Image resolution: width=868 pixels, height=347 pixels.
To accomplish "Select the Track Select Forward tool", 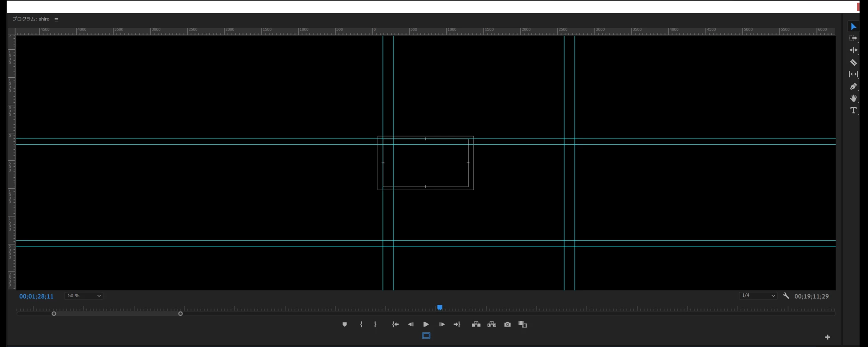I will 853,38.
